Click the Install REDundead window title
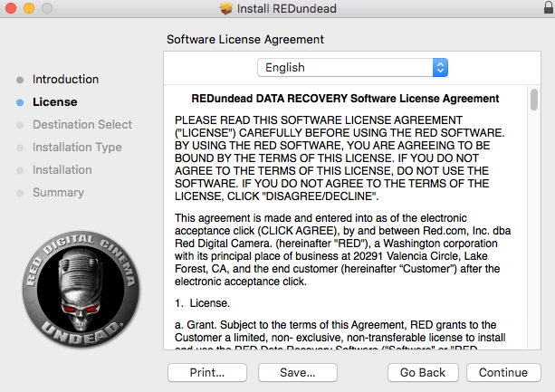The height and width of the screenshot is (392, 555). [x=287, y=8]
